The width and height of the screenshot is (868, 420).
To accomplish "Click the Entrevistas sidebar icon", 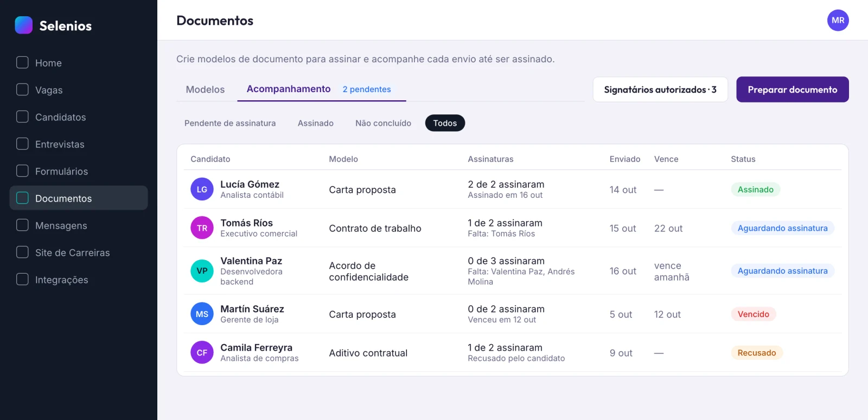I will coord(22,144).
